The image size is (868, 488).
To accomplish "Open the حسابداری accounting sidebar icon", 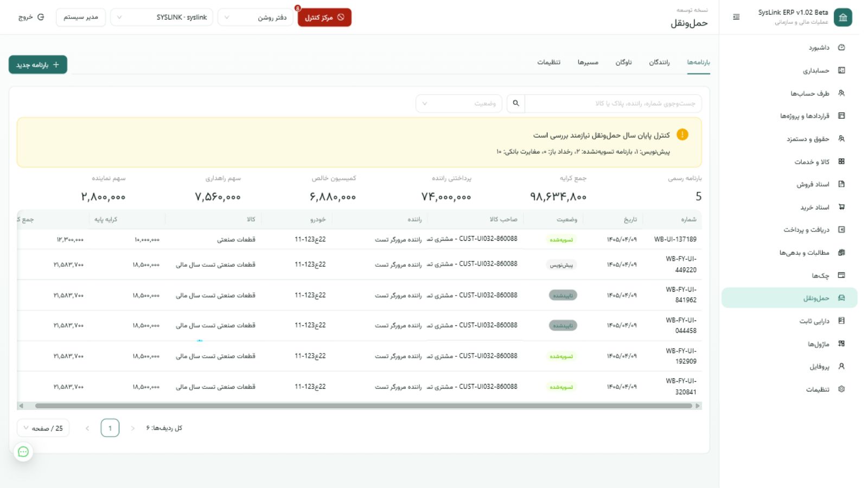I will [841, 70].
